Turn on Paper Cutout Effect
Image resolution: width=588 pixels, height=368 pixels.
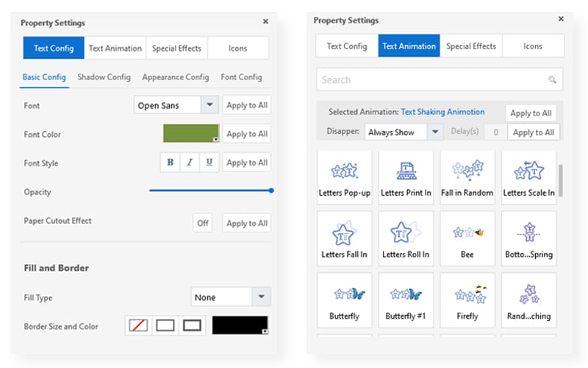pyautogui.click(x=203, y=223)
